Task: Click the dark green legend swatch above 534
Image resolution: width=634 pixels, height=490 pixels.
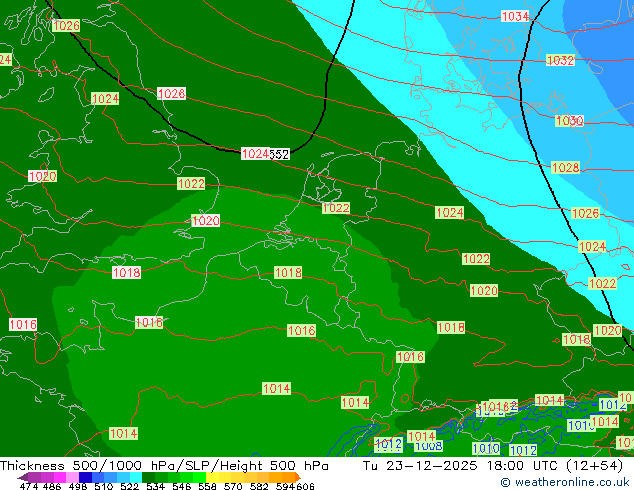Action: 148,477
